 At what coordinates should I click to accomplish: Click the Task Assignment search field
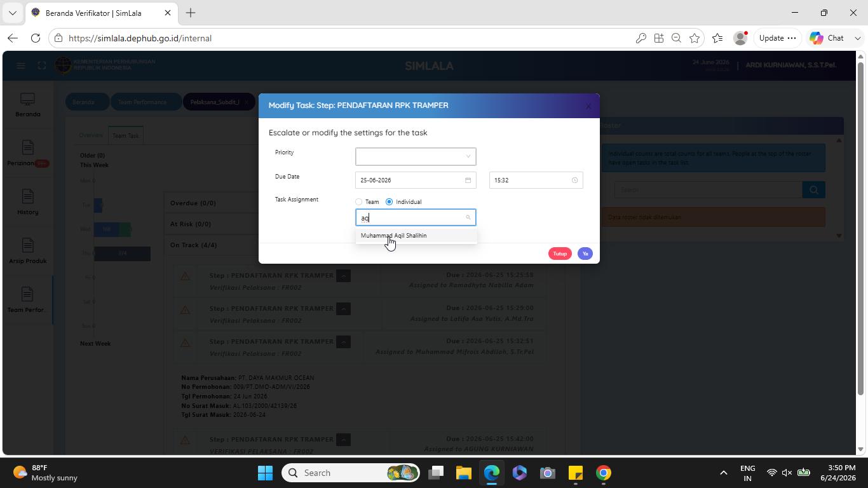(416, 218)
